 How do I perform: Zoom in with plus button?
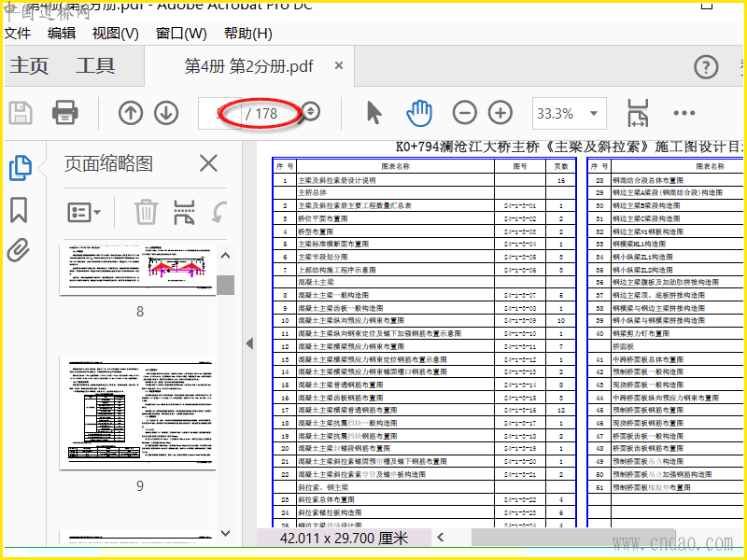pyautogui.click(x=500, y=113)
